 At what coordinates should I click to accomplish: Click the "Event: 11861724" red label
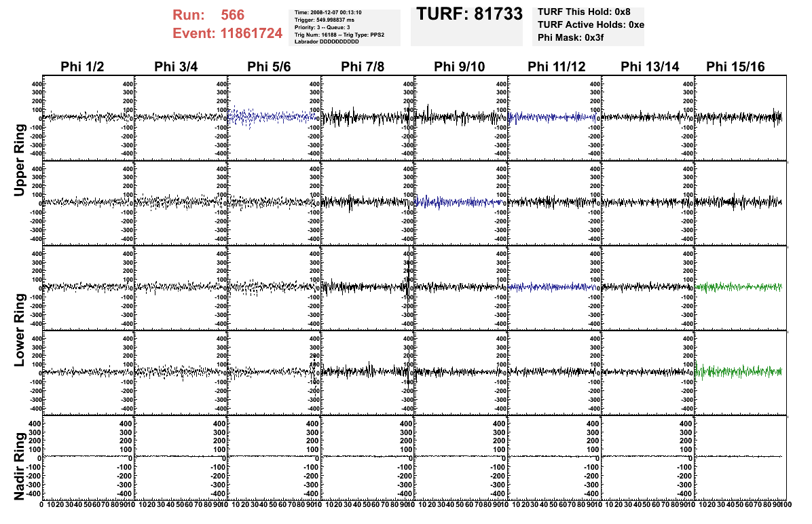227,34
